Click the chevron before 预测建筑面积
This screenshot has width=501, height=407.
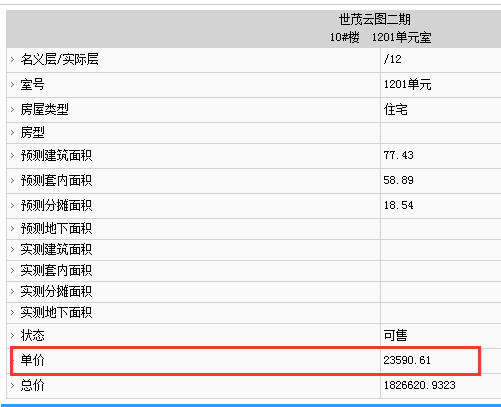point(12,156)
